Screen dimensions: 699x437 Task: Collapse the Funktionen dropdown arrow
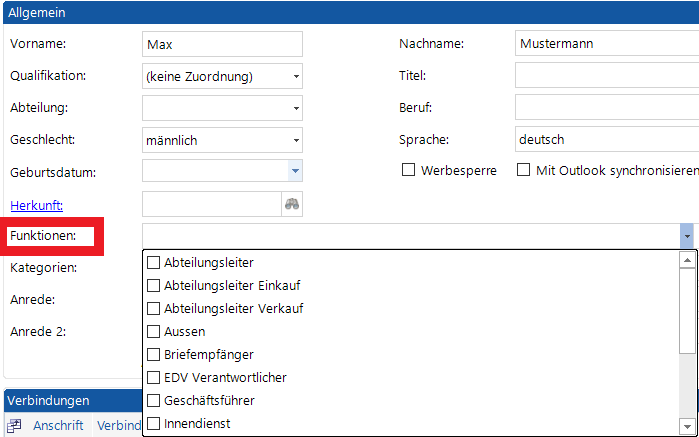click(687, 236)
